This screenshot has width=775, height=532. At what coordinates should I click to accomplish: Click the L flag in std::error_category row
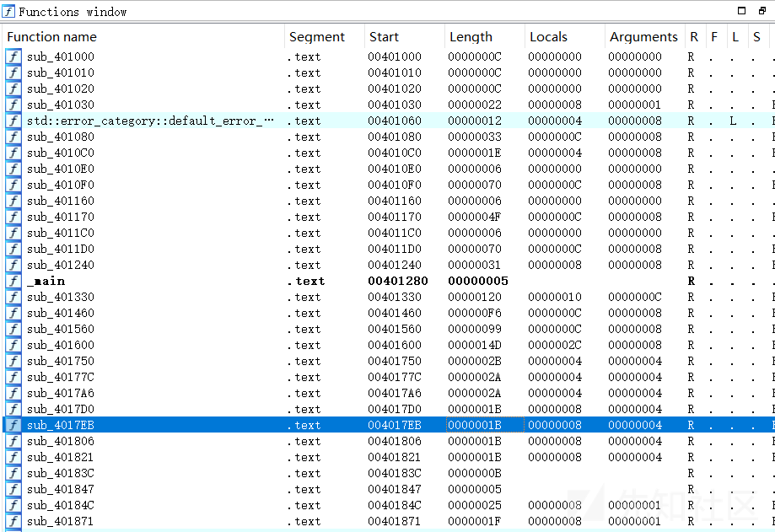coord(733,121)
